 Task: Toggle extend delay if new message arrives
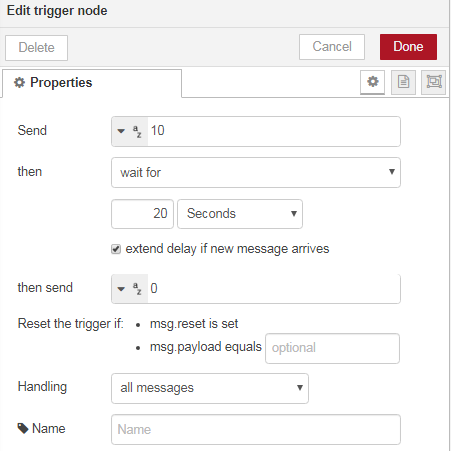tap(116, 249)
